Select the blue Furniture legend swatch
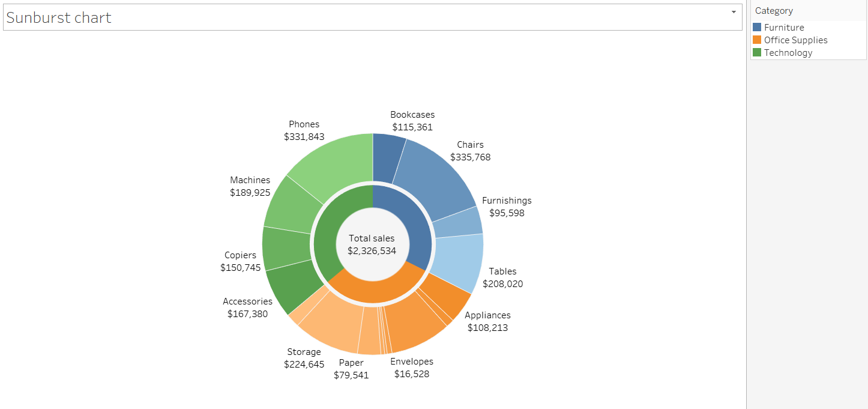 [757, 27]
